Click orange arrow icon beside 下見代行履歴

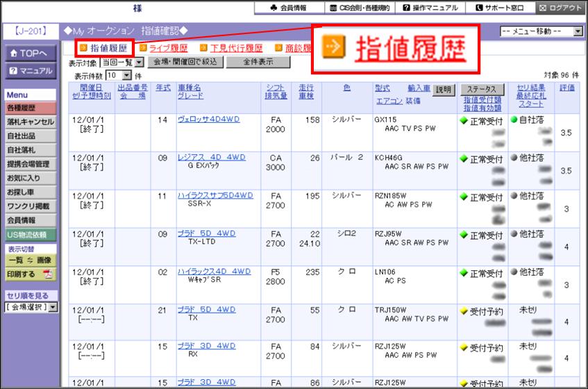tap(203, 48)
